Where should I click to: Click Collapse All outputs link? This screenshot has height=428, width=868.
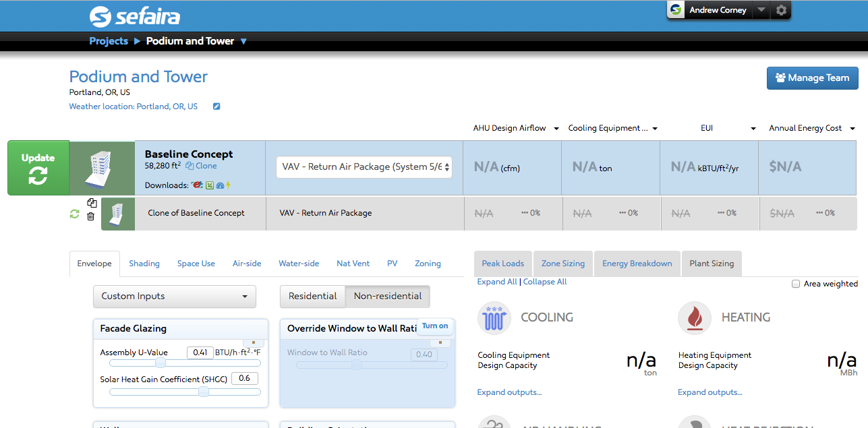(x=545, y=282)
